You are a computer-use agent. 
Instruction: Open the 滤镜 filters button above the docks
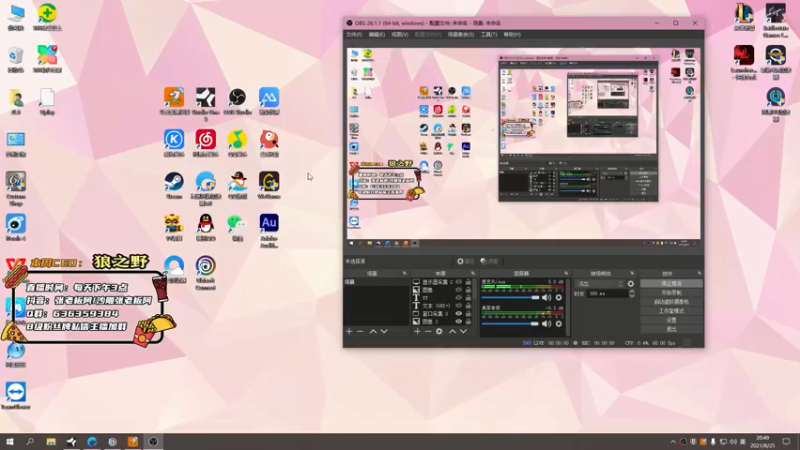pos(489,261)
